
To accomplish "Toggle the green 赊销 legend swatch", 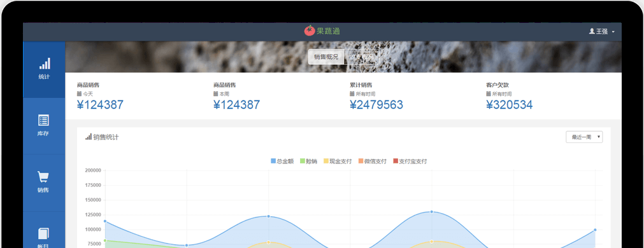I will coord(303,161).
